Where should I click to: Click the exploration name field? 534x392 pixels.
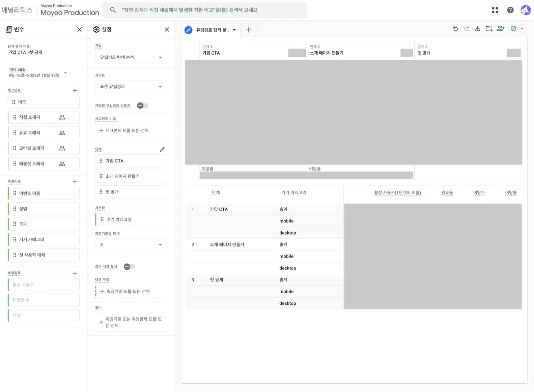click(x=25, y=53)
